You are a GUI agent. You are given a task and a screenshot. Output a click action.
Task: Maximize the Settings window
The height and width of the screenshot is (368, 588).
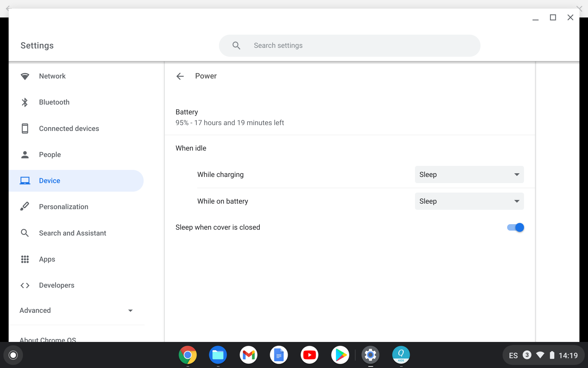click(x=553, y=17)
